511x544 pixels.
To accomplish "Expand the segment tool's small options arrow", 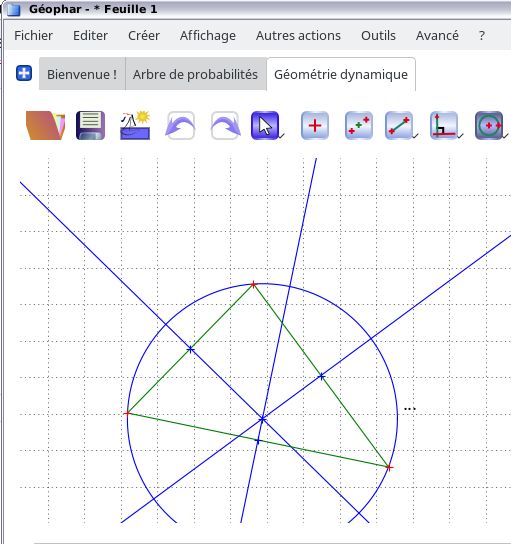I will click(x=416, y=135).
